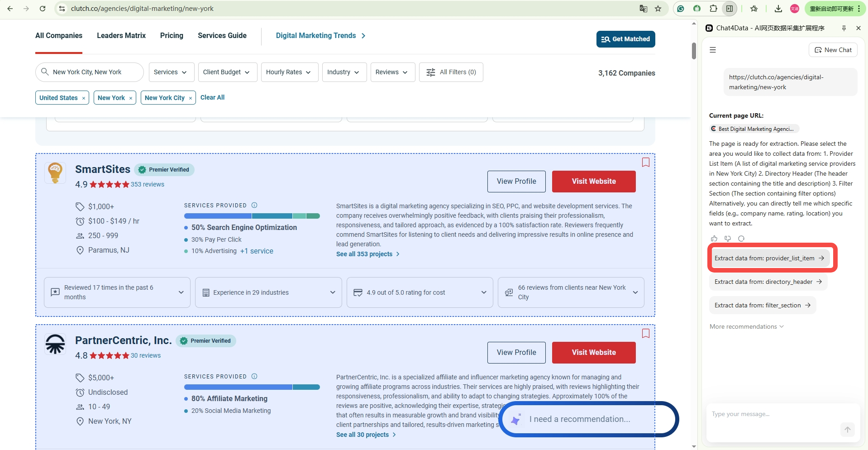Click the thumbs up icon in chat
The image size is (868, 450).
click(x=714, y=239)
